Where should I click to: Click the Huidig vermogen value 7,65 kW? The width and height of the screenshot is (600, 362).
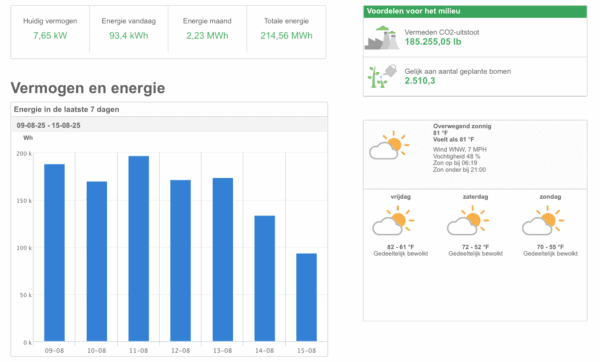[x=50, y=36]
